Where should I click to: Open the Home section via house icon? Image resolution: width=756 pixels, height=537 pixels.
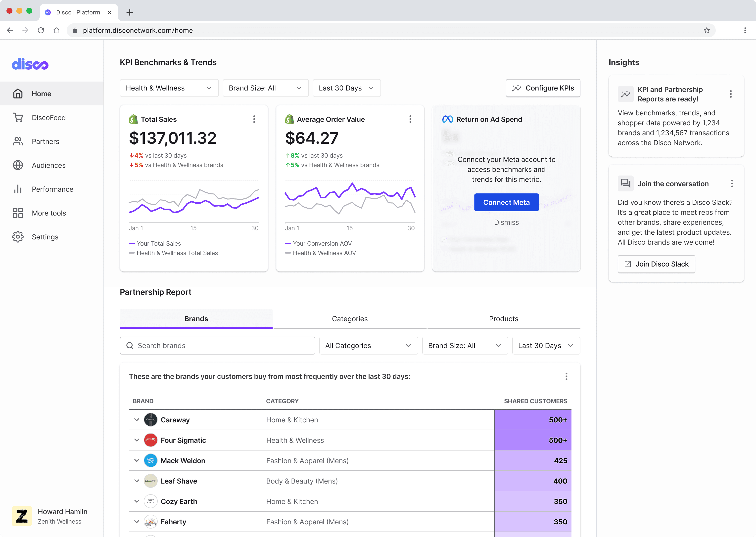(x=18, y=93)
